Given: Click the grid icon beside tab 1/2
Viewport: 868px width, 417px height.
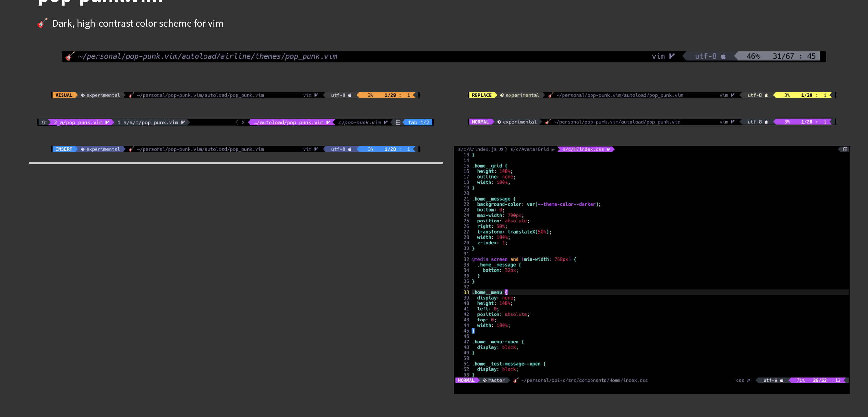Looking at the screenshot, I should point(398,122).
